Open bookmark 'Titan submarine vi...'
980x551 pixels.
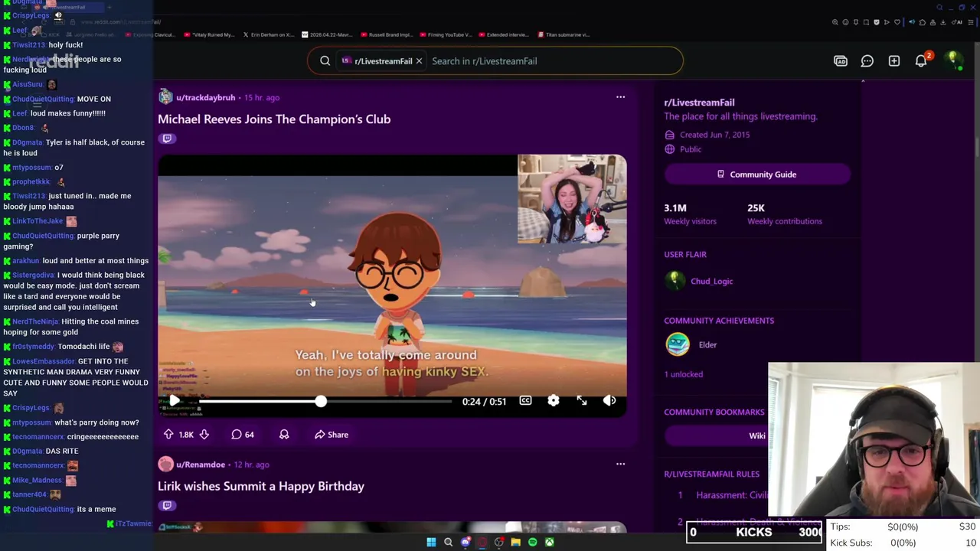pyautogui.click(x=563, y=34)
